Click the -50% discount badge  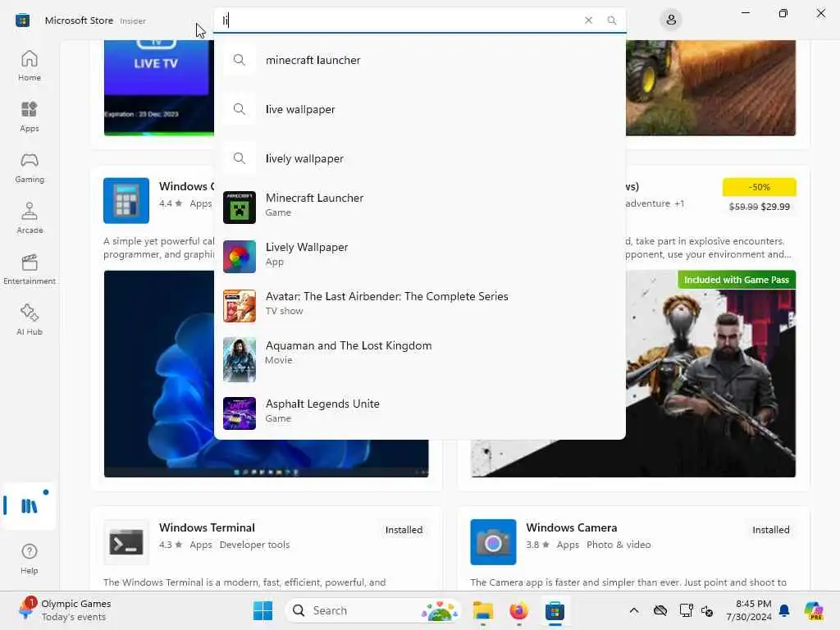click(x=760, y=187)
